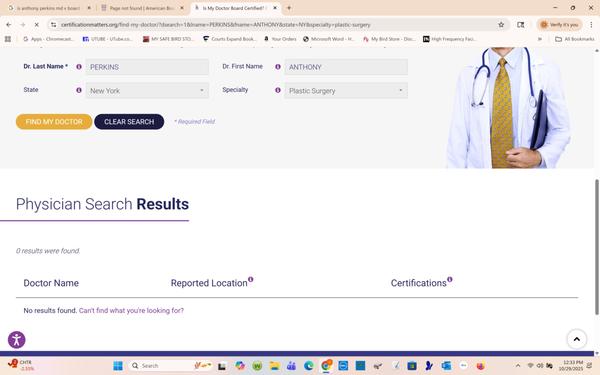Screen dimensions: 600x375
Task: Bookmark this page with the star icon
Action: (x=501, y=24)
